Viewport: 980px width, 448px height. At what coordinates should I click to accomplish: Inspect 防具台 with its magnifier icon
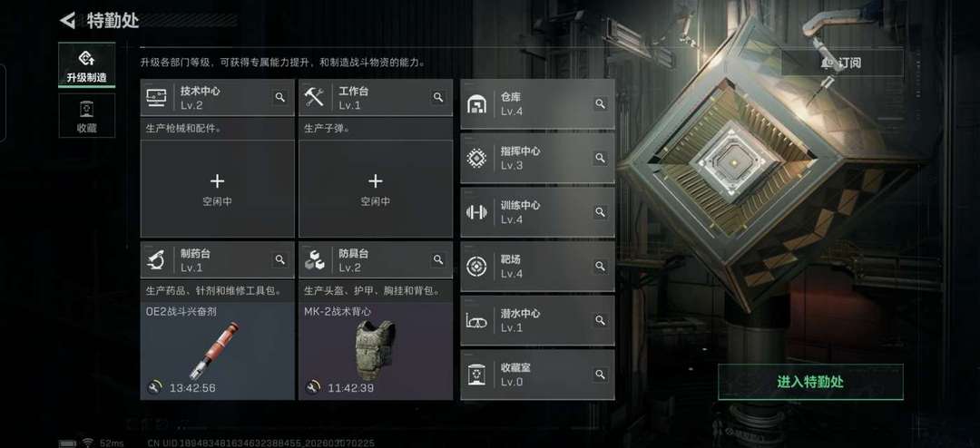pos(438,260)
